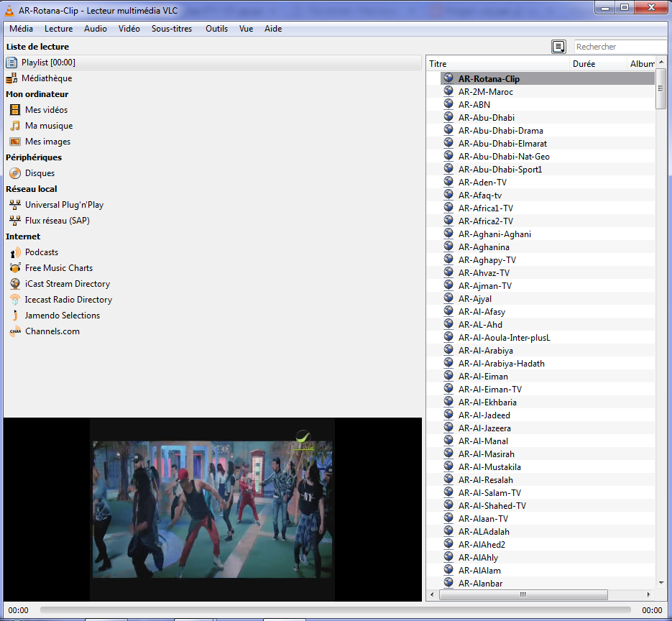Click the playlist scroll-right arrow

[x=649, y=594]
